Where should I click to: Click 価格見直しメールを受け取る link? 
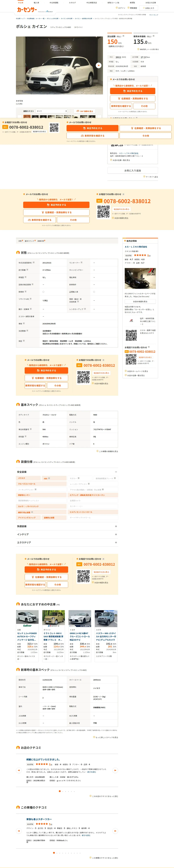[148, 49]
